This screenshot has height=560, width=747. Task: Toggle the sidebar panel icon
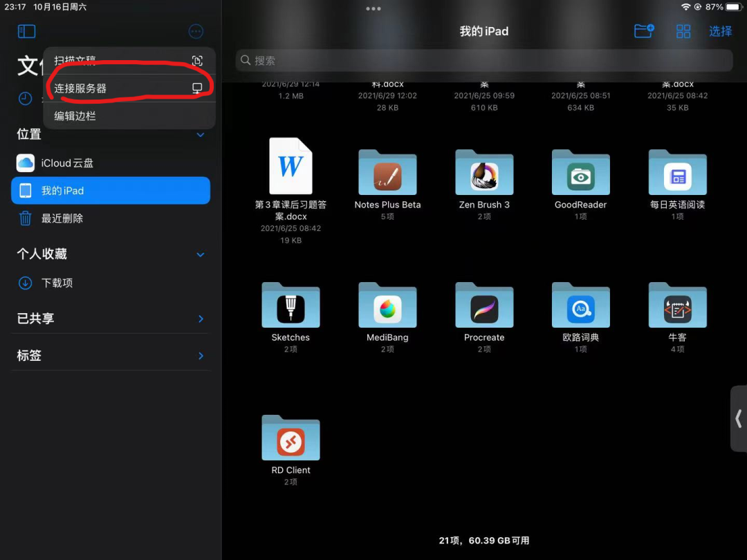tap(27, 31)
